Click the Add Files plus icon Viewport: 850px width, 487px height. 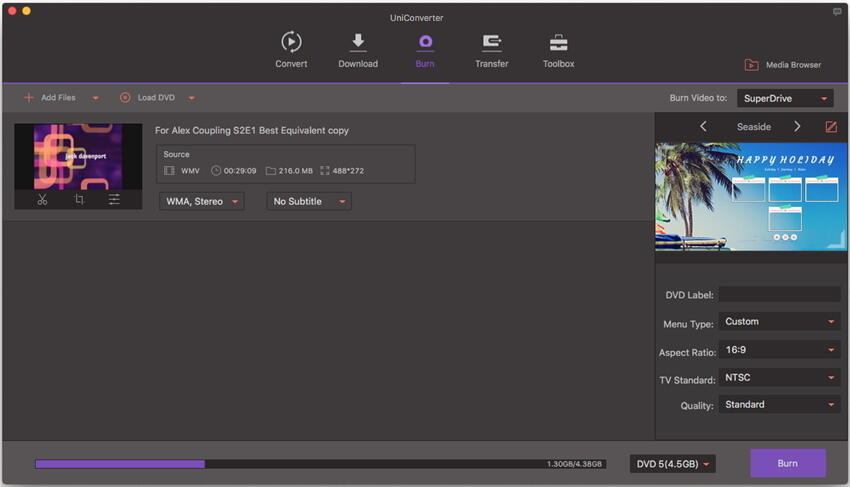tap(29, 98)
